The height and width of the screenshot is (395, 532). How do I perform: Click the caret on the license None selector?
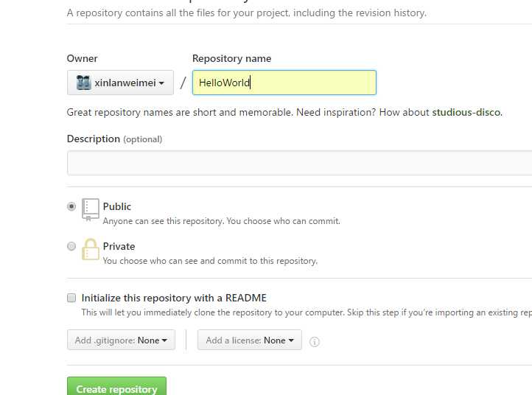[291, 340]
